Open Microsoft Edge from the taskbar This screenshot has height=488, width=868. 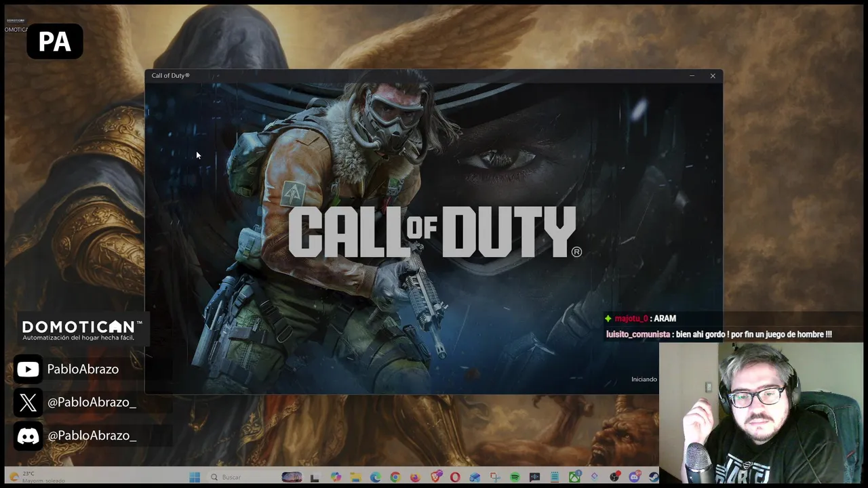376,477
